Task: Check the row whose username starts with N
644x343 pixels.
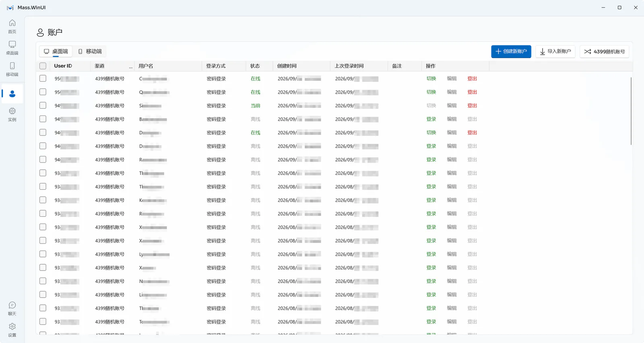Action: pos(43,281)
